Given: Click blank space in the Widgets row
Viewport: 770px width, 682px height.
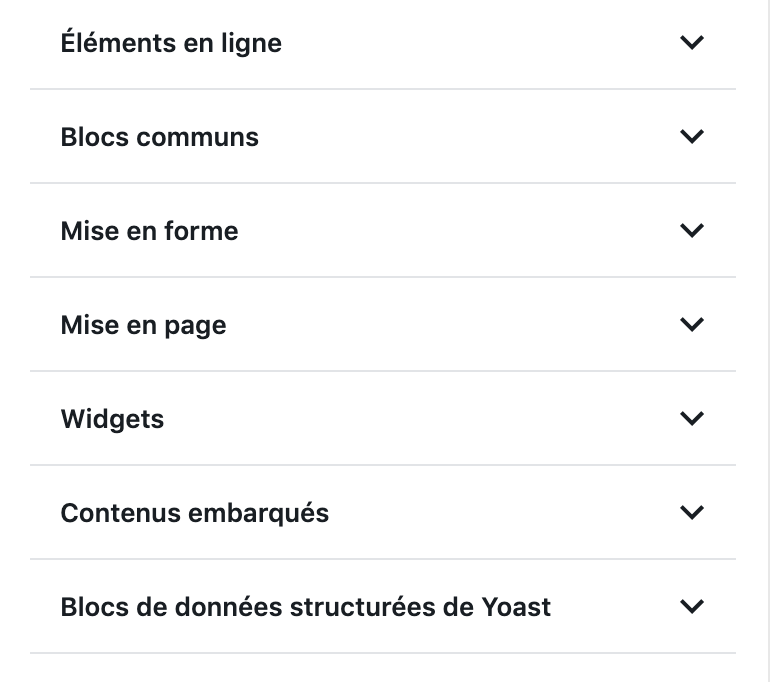Looking at the screenshot, I should pyautogui.click(x=420, y=419).
